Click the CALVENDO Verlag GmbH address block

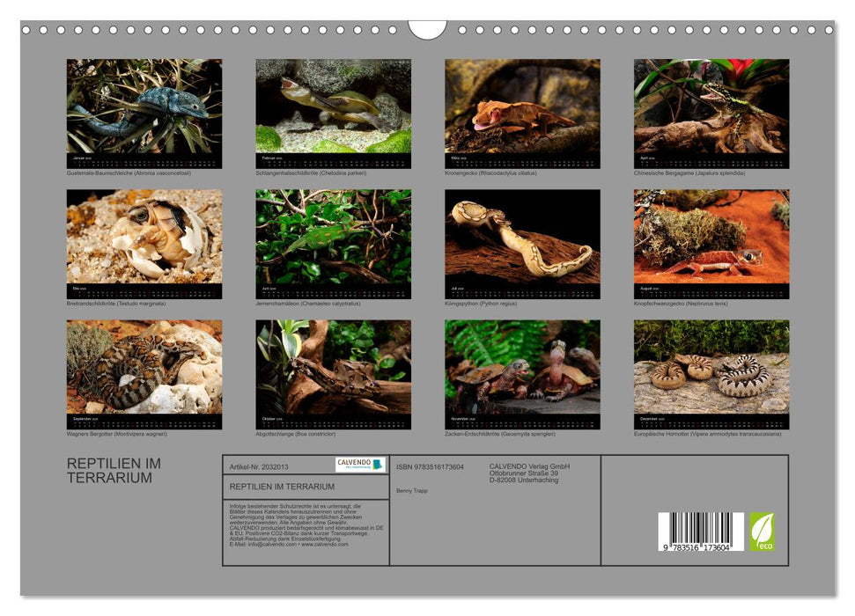click(530, 472)
